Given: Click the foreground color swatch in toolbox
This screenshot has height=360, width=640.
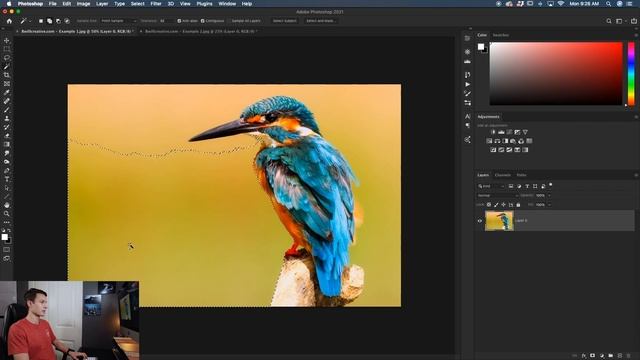Looking at the screenshot, I should tap(4, 237).
